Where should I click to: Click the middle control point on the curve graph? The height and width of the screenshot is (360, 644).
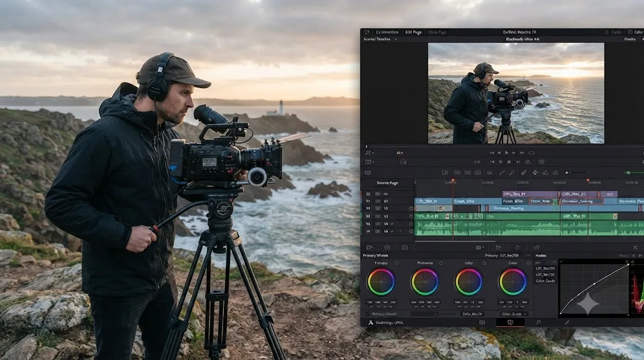594,284
